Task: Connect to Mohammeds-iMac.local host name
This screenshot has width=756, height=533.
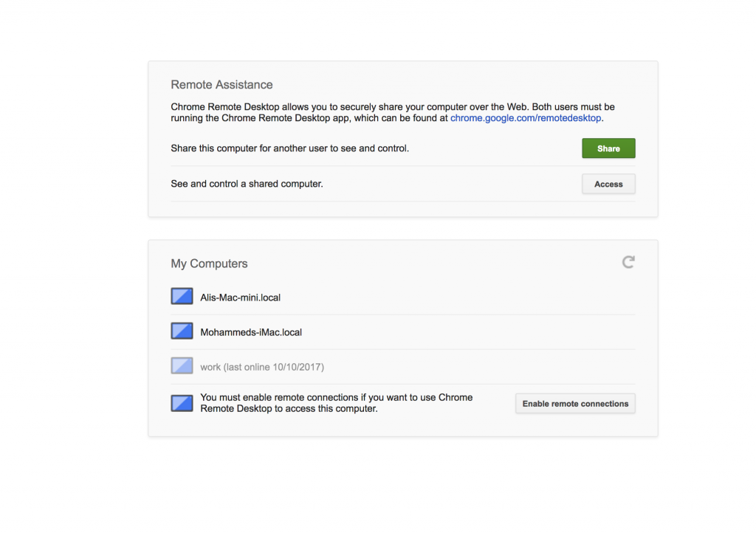Action: click(x=251, y=332)
